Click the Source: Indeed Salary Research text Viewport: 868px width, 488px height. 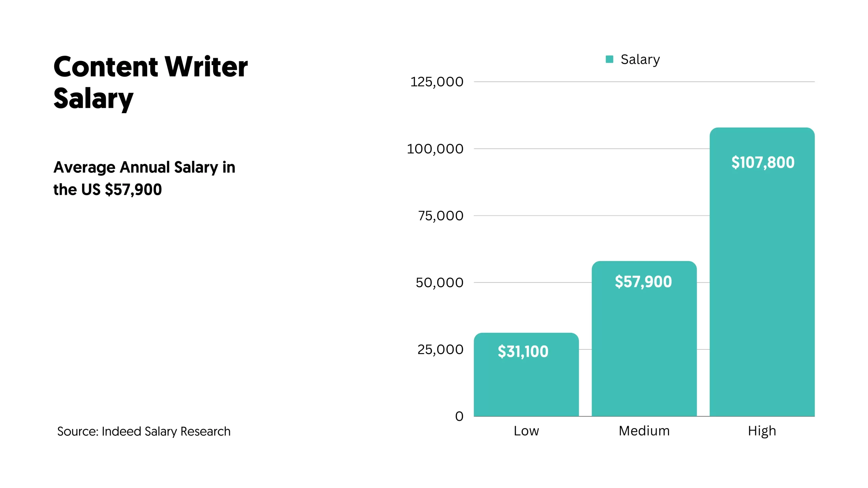coord(144,431)
